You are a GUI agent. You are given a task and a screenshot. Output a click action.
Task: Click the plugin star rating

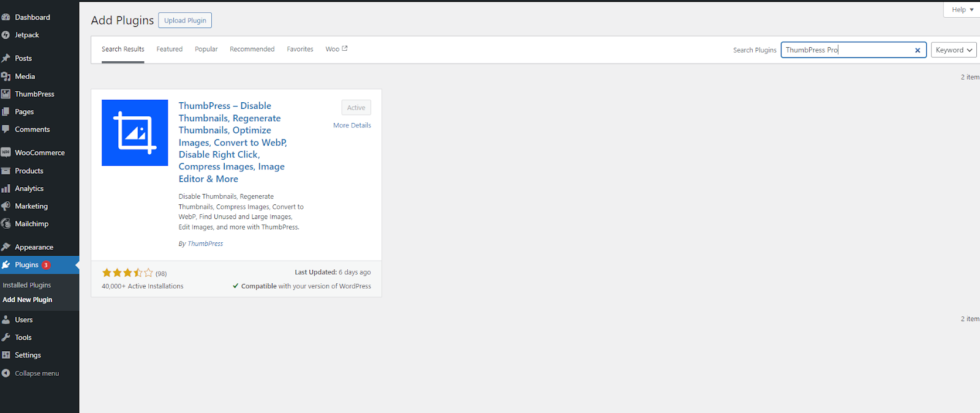pyautogui.click(x=127, y=273)
